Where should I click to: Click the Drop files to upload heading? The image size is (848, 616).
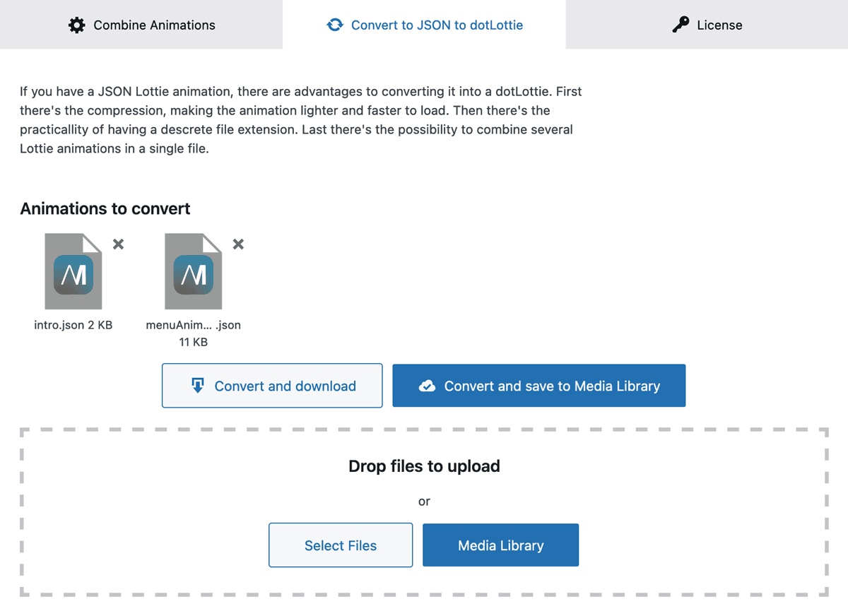(424, 466)
